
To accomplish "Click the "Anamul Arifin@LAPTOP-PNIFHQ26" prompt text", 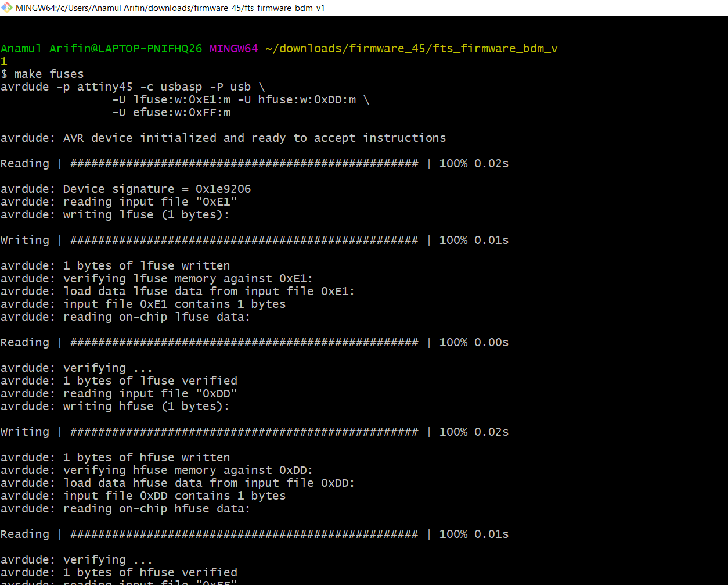I will coord(102,49).
